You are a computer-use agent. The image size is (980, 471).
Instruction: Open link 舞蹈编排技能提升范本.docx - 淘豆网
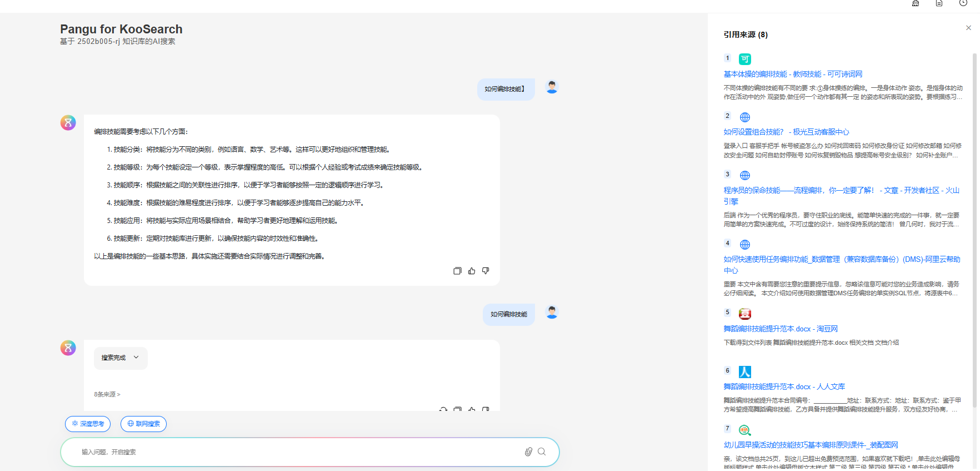[781, 329]
